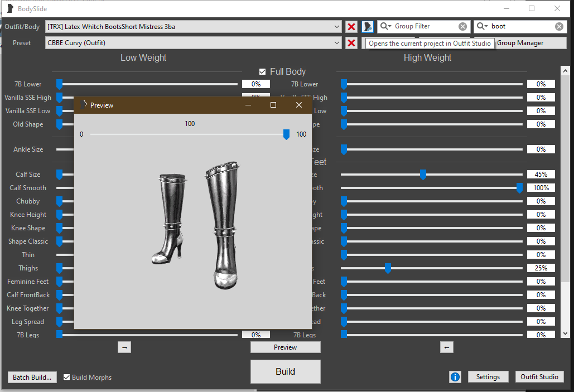The width and height of the screenshot is (574, 392).
Task: Click the 'Feminine Feet' low weight label
Action: pos(28,282)
